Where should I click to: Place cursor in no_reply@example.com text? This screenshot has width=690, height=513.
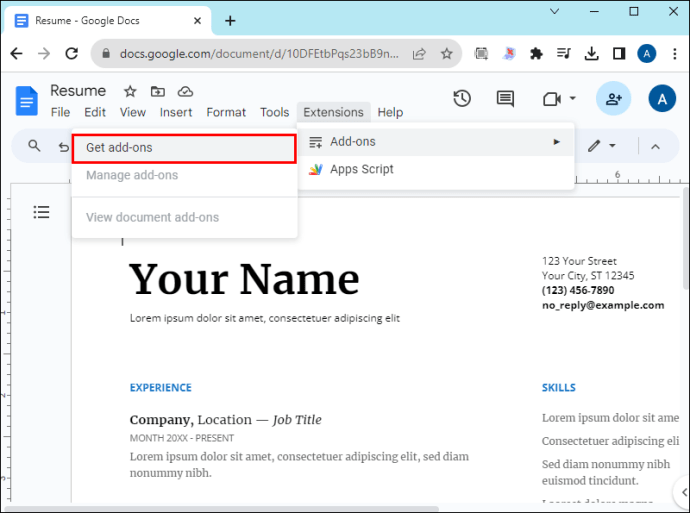(603, 305)
